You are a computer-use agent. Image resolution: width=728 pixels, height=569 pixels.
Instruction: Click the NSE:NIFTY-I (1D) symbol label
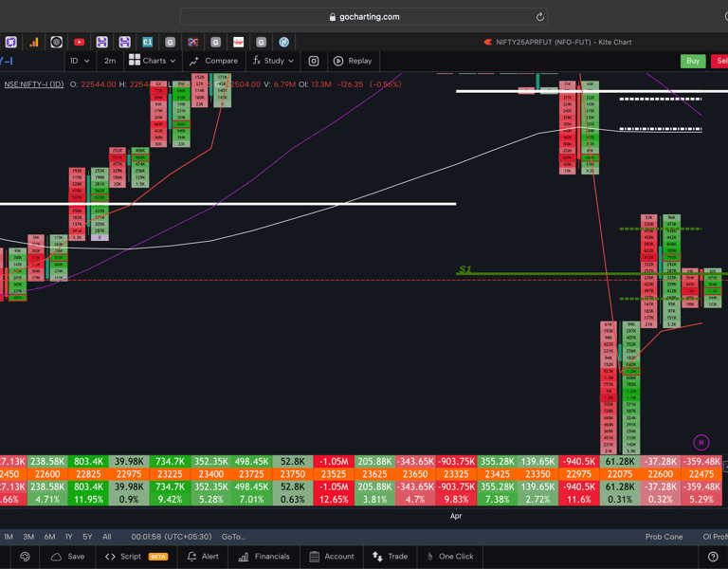(x=34, y=84)
